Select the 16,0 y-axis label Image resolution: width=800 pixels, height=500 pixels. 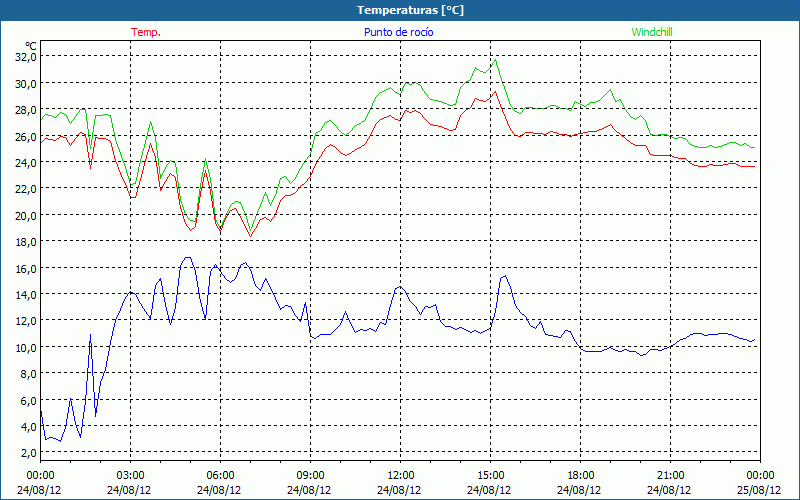26,268
